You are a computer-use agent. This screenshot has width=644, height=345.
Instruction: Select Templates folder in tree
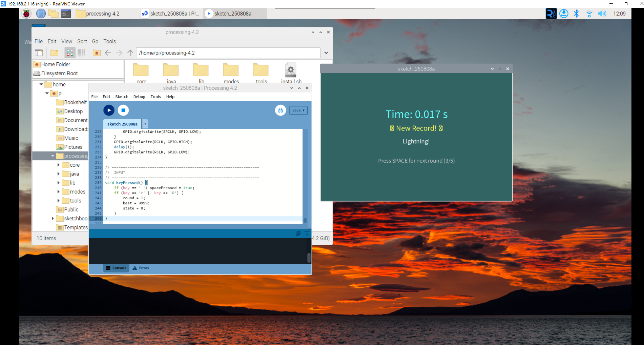pyautogui.click(x=72, y=227)
